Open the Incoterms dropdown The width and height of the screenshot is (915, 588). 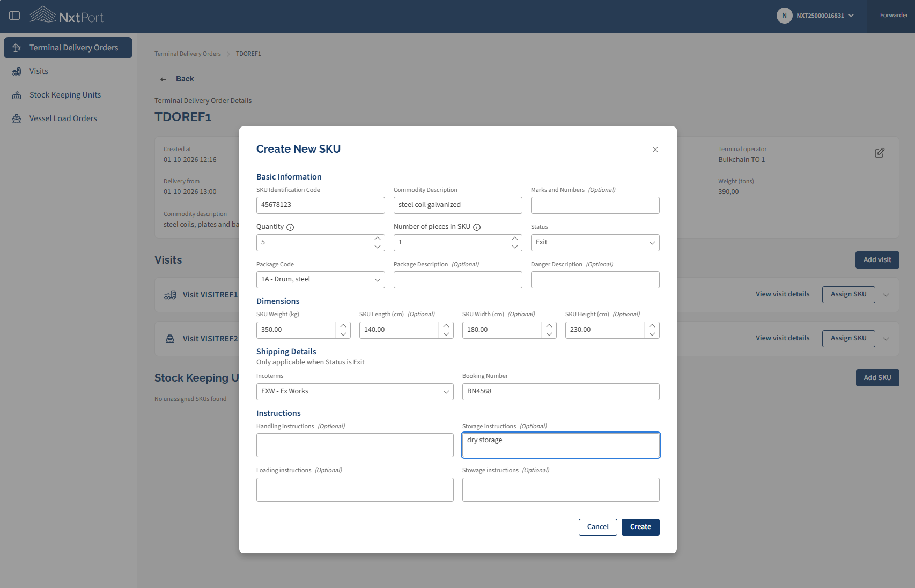point(355,392)
